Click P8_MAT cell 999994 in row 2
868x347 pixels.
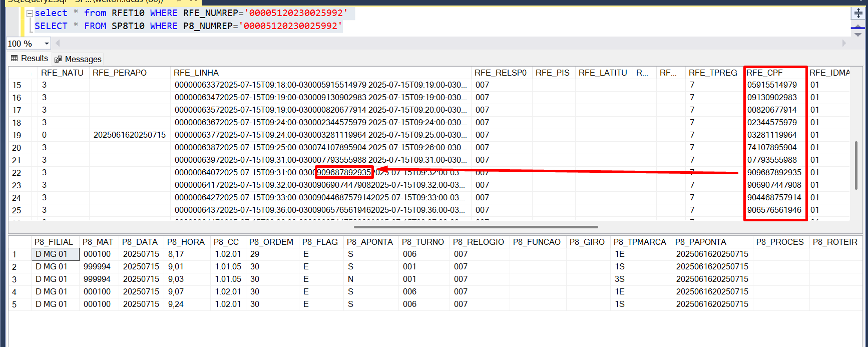click(99, 267)
